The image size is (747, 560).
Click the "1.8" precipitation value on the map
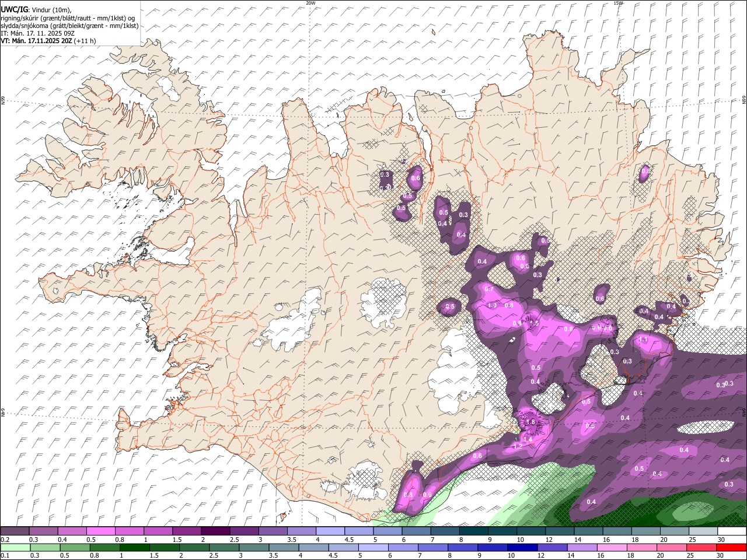coord(530,422)
